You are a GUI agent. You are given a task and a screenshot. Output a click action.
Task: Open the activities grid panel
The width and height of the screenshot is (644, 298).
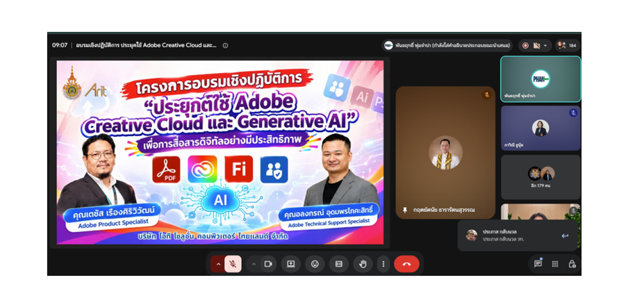pos(555,264)
